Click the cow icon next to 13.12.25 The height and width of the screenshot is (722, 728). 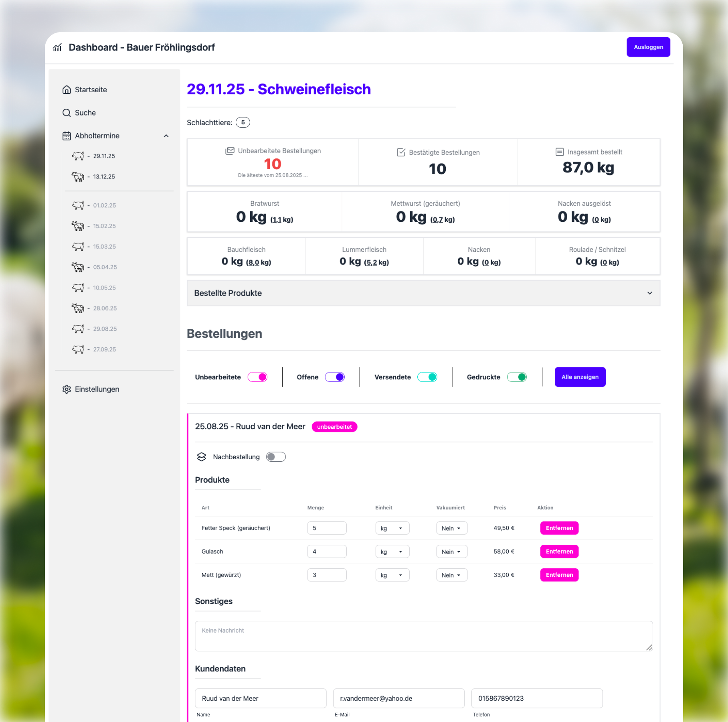pyautogui.click(x=78, y=176)
